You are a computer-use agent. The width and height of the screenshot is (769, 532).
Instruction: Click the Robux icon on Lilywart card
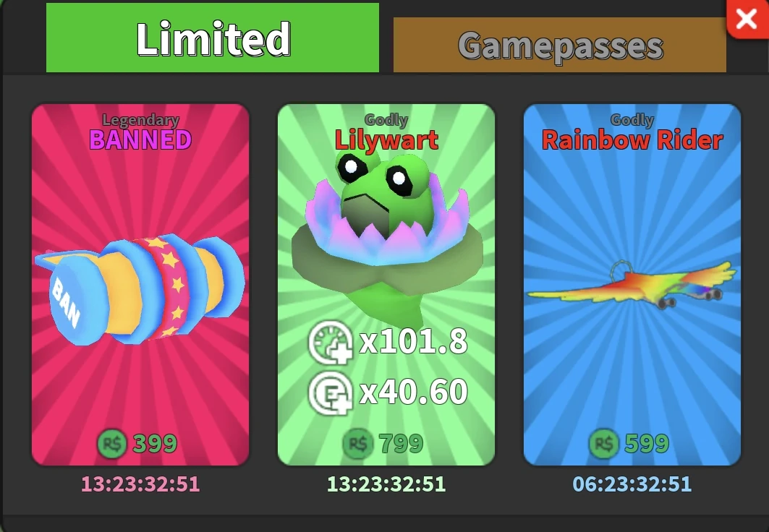(358, 443)
